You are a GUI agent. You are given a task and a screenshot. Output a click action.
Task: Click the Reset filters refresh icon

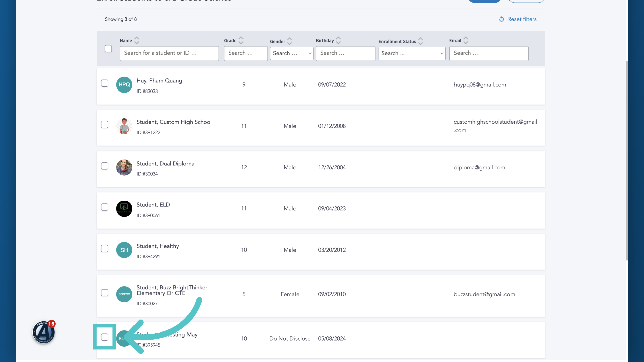pos(501,19)
